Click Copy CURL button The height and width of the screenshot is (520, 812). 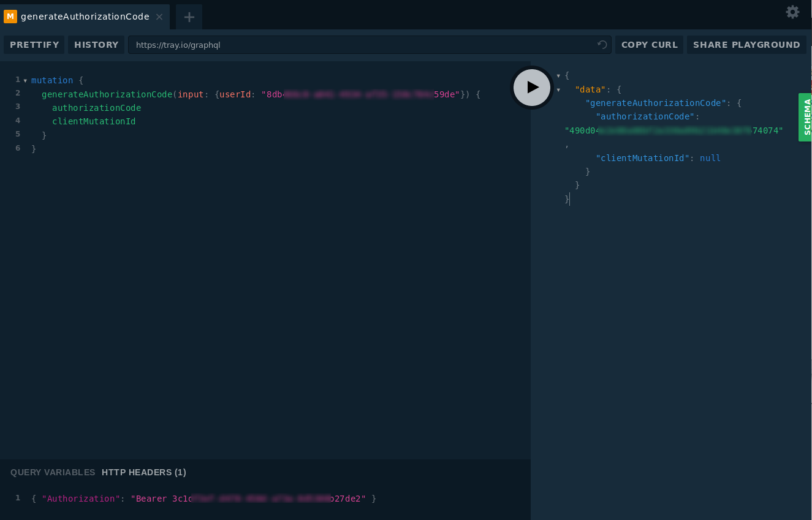(x=650, y=45)
